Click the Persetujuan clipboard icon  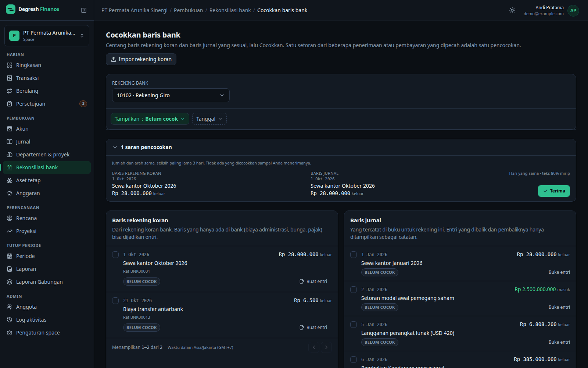pyautogui.click(x=10, y=104)
